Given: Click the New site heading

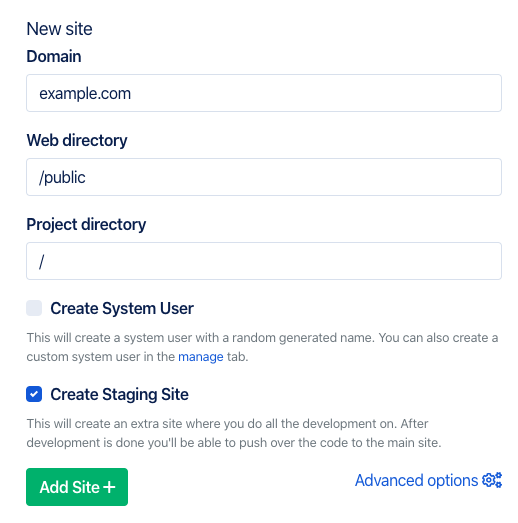Looking at the screenshot, I should click(x=59, y=29).
